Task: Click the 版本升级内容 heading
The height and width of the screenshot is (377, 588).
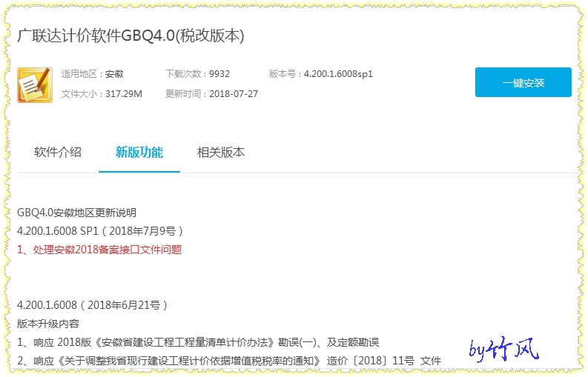Action: [x=48, y=324]
